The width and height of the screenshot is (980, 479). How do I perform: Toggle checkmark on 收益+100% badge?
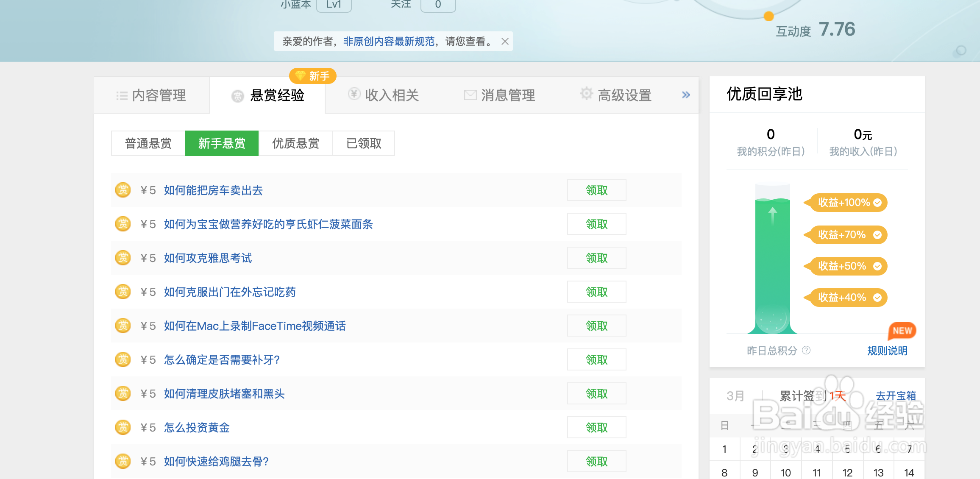pos(877,203)
